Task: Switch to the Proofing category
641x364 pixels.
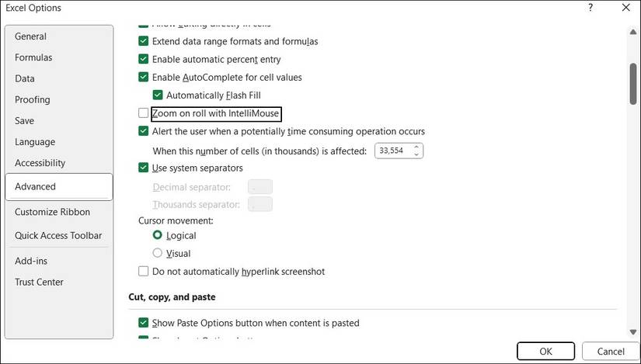Action: click(33, 99)
